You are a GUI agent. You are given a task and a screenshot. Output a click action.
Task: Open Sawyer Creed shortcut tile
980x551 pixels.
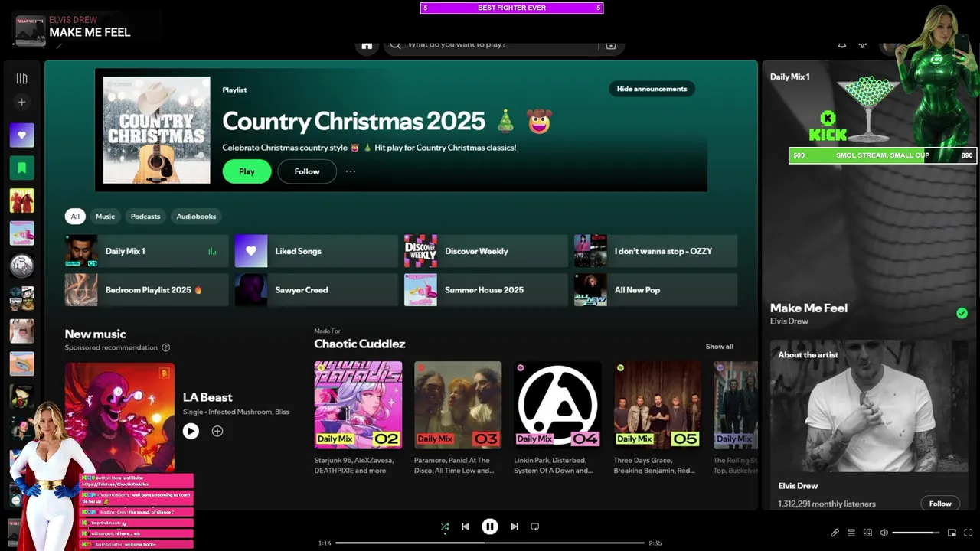316,290
